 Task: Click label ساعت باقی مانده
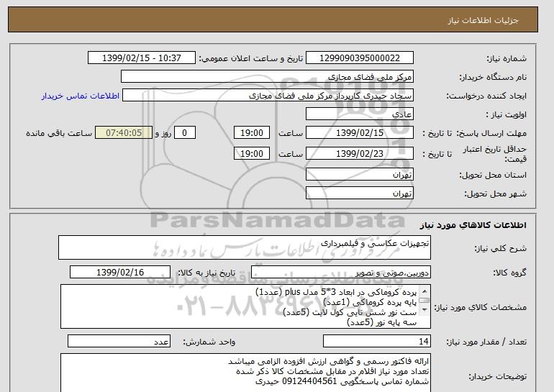click(x=59, y=133)
